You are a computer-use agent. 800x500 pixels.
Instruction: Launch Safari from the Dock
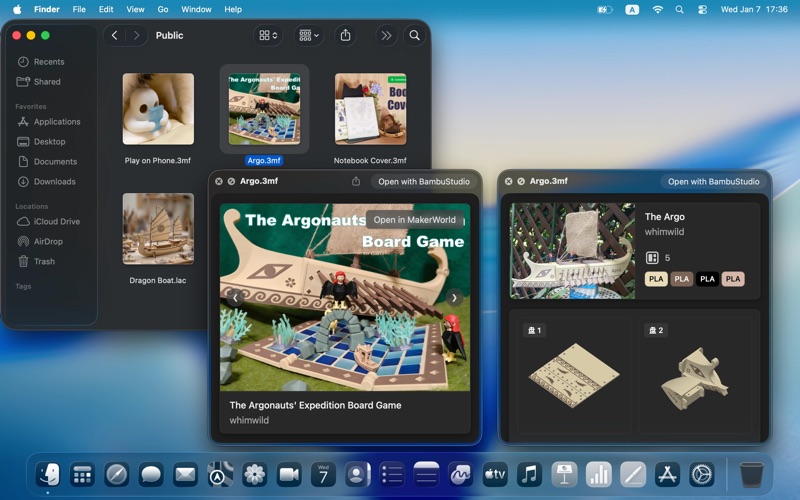point(116,474)
